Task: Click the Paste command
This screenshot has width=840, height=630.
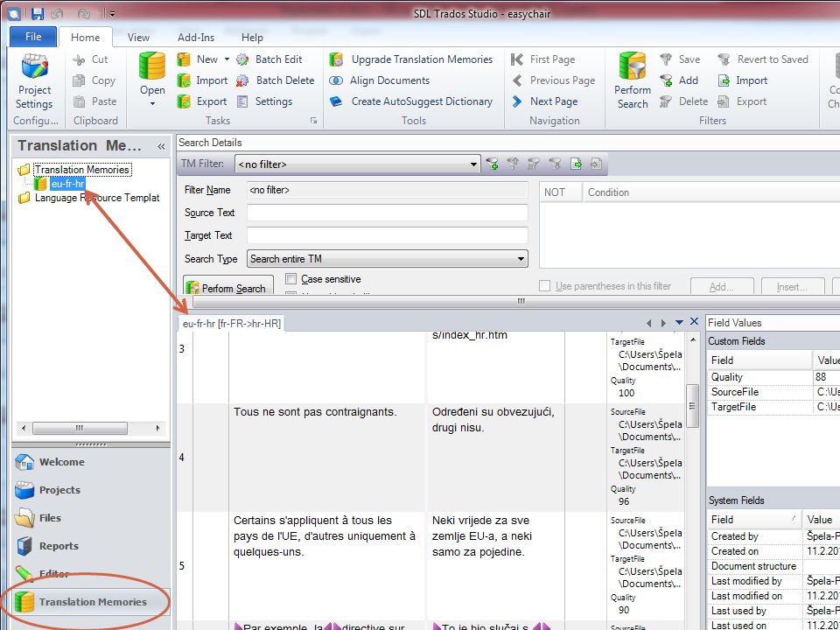Action: coord(94,101)
